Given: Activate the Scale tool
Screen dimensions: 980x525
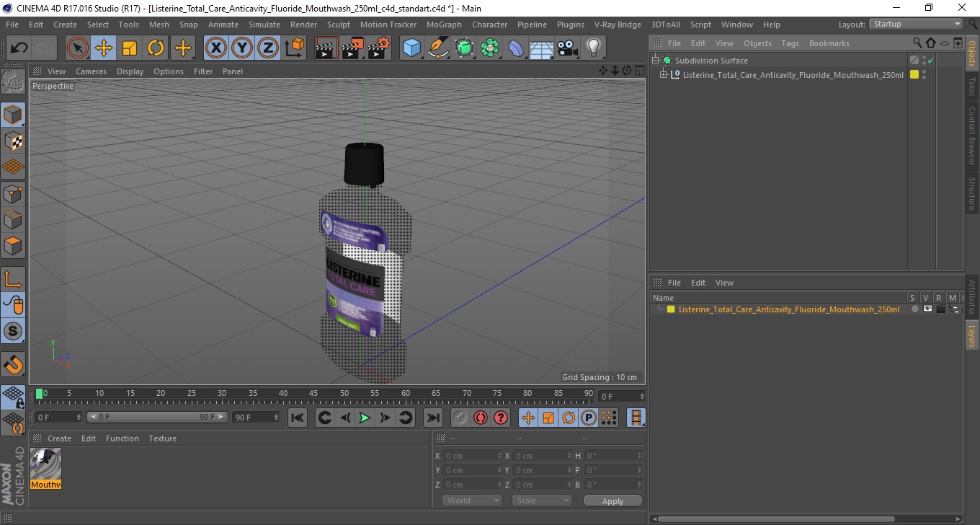Looking at the screenshot, I should click(x=130, y=48).
